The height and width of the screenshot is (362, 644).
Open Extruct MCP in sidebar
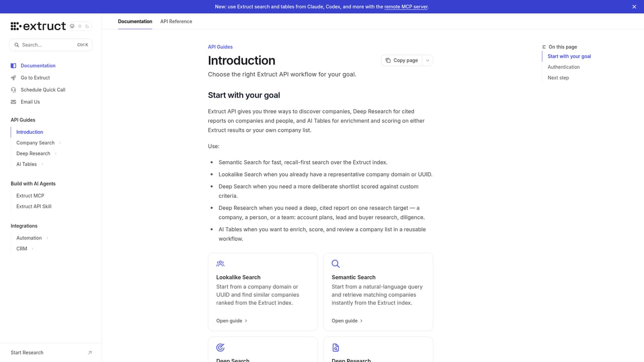pos(30,196)
